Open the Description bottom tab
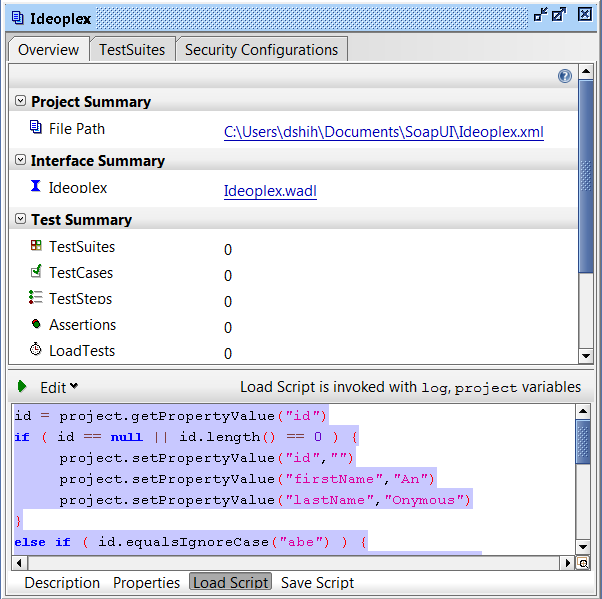Screen dimensions: 602x599 click(x=62, y=582)
